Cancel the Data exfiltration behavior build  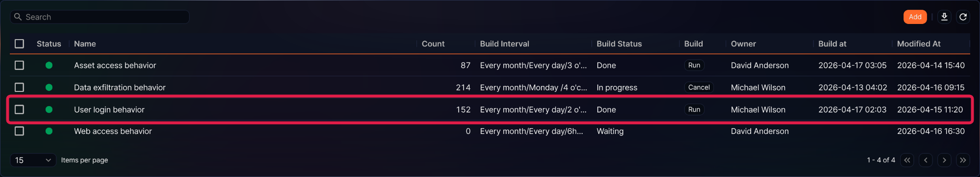699,88
